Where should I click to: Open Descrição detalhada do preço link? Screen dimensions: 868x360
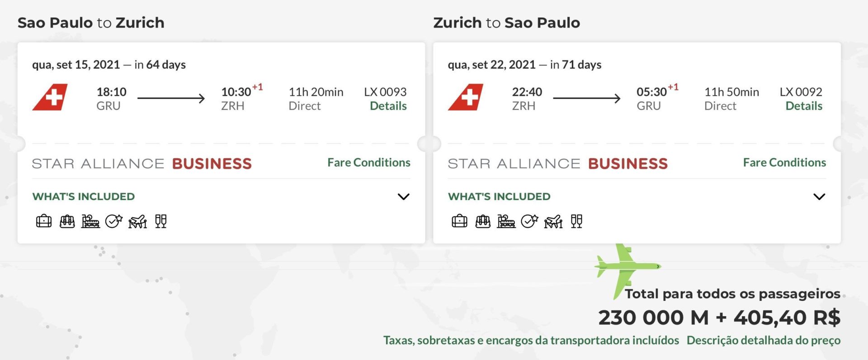(764, 340)
